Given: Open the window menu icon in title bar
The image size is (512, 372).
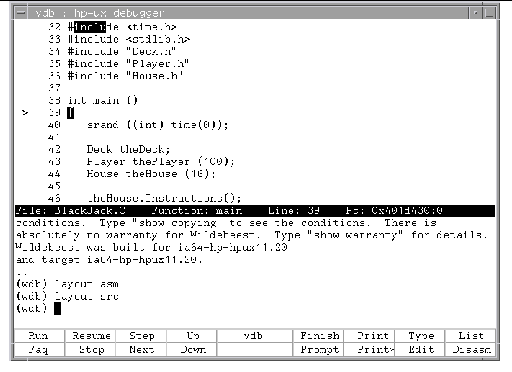Looking at the screenshot, I should click(21, 13).
